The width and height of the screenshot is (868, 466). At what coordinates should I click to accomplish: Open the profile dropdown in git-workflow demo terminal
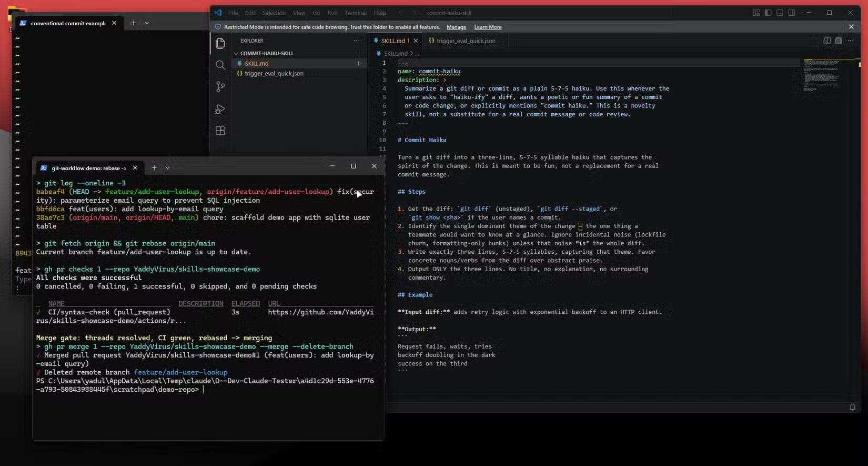point(168,168)
